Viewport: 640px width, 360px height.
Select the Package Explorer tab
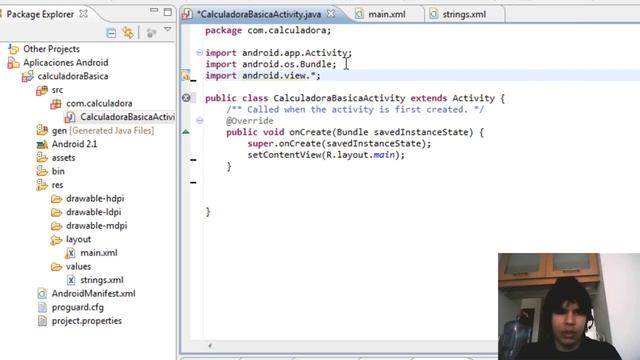pos(40,14)
